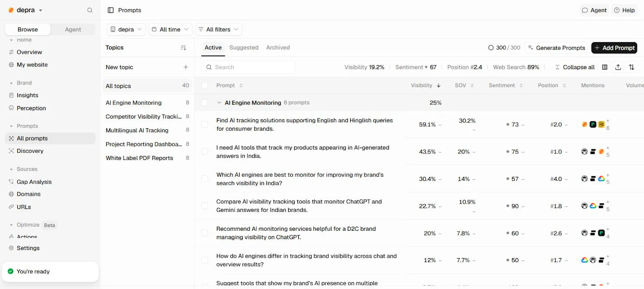Open the All filters dropdown

219,29
